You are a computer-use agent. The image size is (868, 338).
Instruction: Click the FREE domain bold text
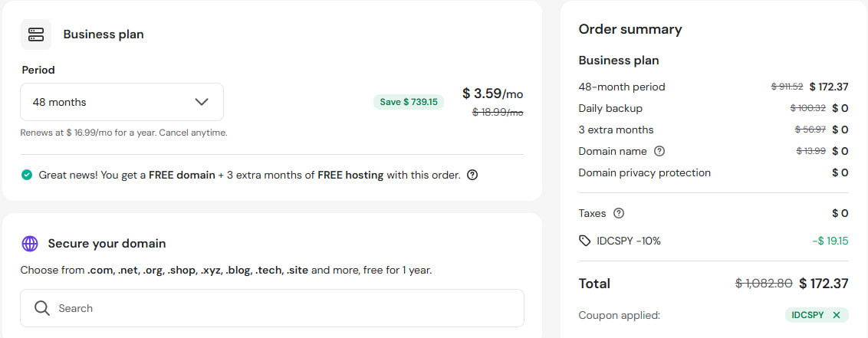(x=182, y=176)
